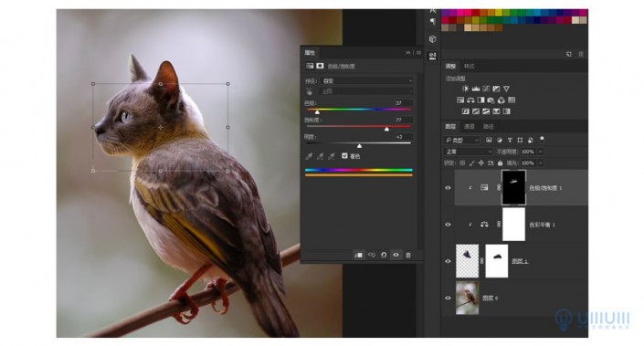
Task: Click the Saturation slider handle
Action: pyautogui.click(x=386, y=129)
